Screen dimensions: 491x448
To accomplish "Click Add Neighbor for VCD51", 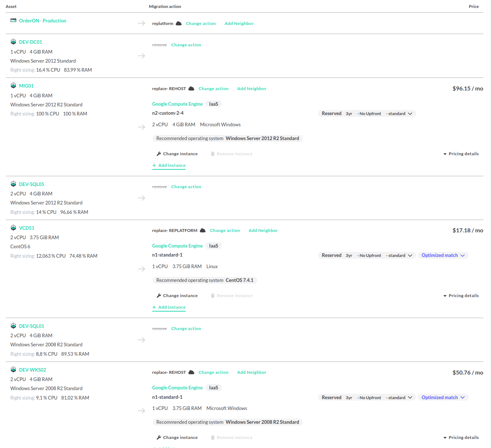I will point(263,231).
